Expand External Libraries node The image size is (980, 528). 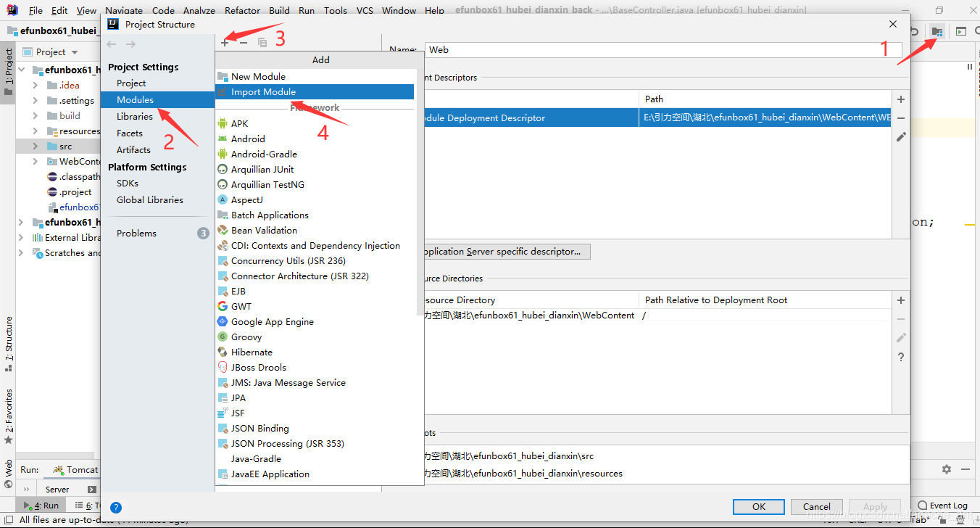tap(21, 237)
